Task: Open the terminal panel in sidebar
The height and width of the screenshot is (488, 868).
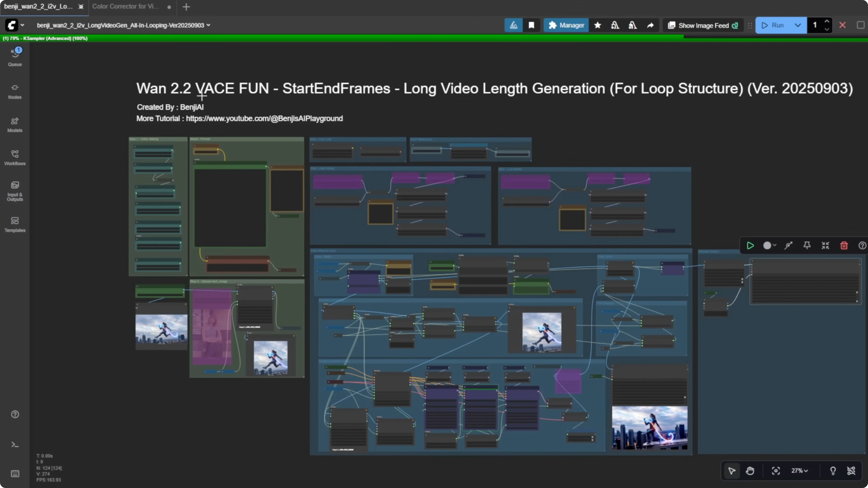Action: (x=15, y=445)
